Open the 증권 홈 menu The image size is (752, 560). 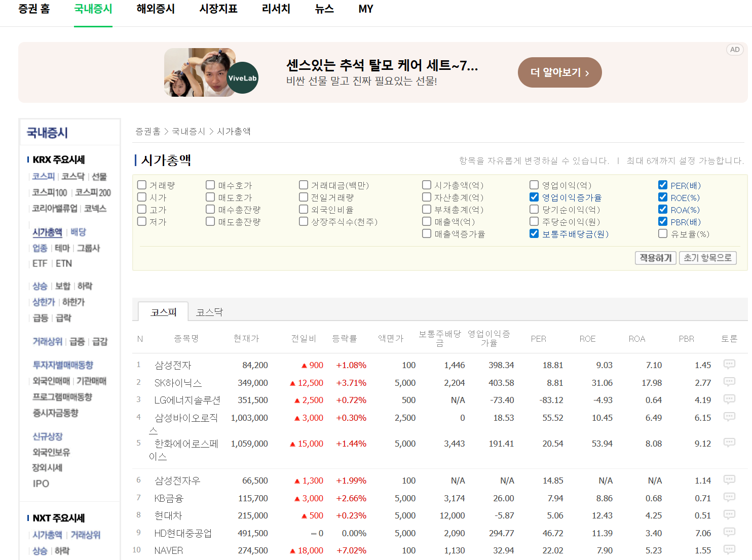[34, 9]
